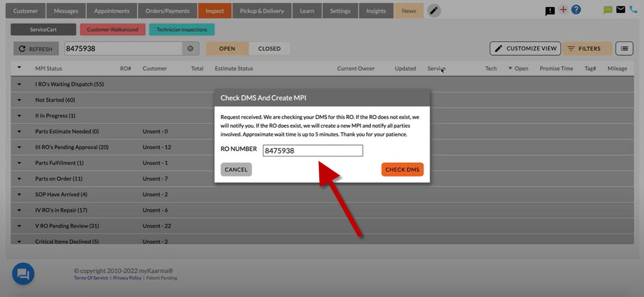This screenshot has height=297, width=644.
Task: Switch to Technician Inspections view
Action: [x=182, y=30]
